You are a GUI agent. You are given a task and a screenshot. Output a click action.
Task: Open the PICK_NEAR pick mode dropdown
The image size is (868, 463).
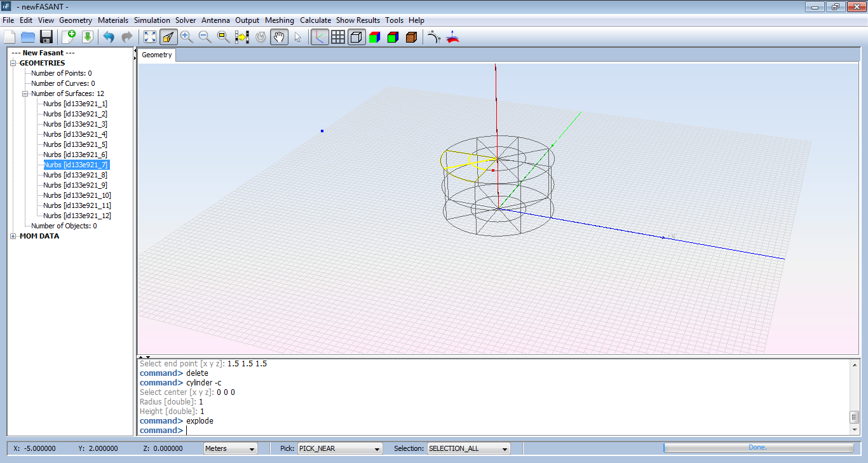pos(340,448)
